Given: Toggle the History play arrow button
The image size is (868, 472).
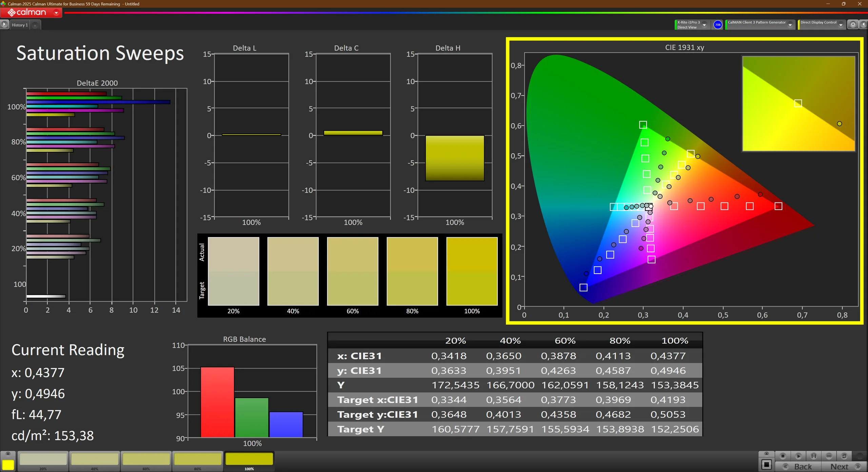Looking at the screenshot, I should pyautogui.click(x=4, y=24).
